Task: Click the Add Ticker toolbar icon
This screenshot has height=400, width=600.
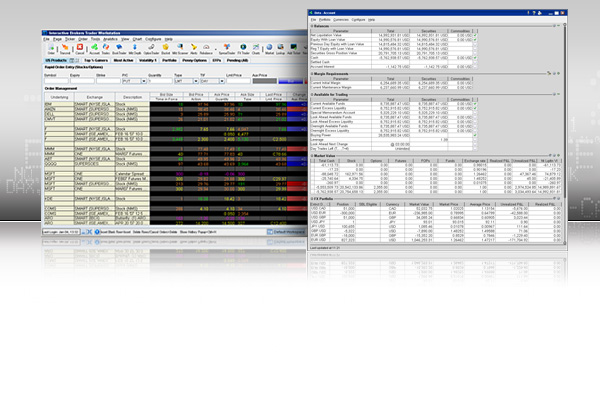Action: [x=293, y=47]
